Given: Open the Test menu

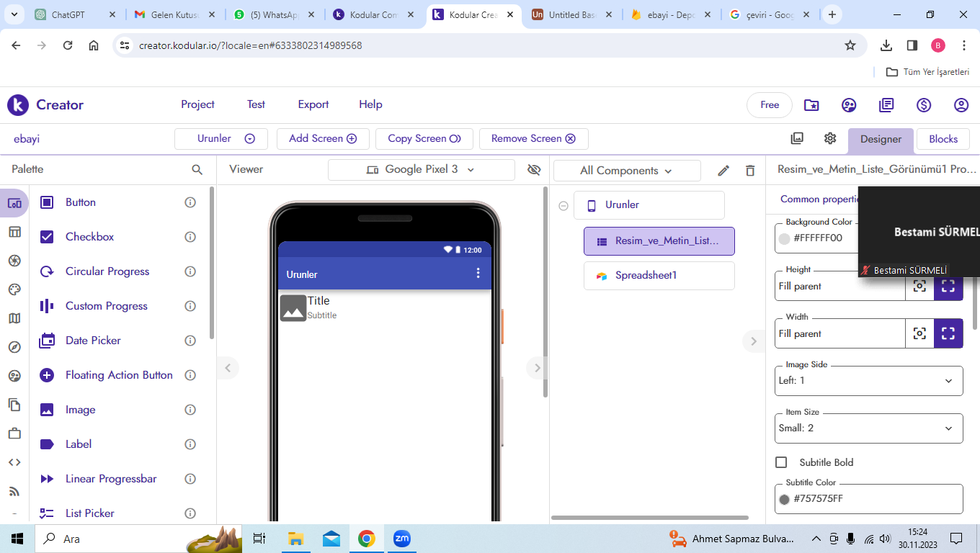Looking at the screenshot, I should click(256, 104).
